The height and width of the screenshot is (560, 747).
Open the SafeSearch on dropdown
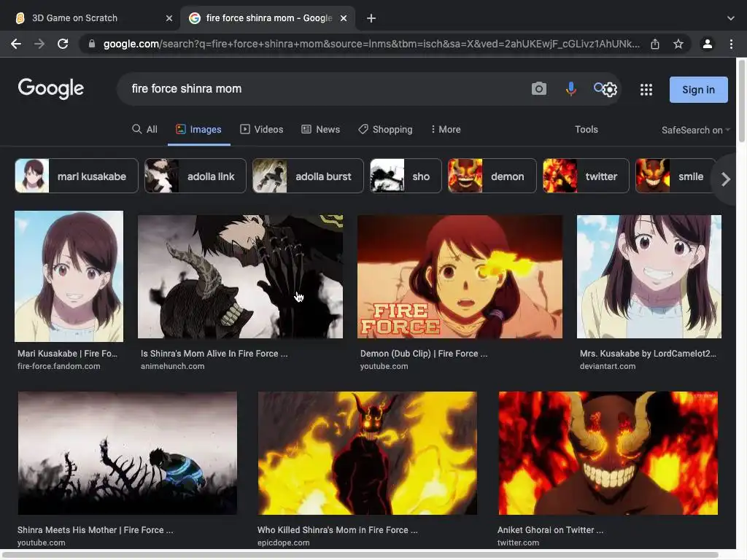695,130
